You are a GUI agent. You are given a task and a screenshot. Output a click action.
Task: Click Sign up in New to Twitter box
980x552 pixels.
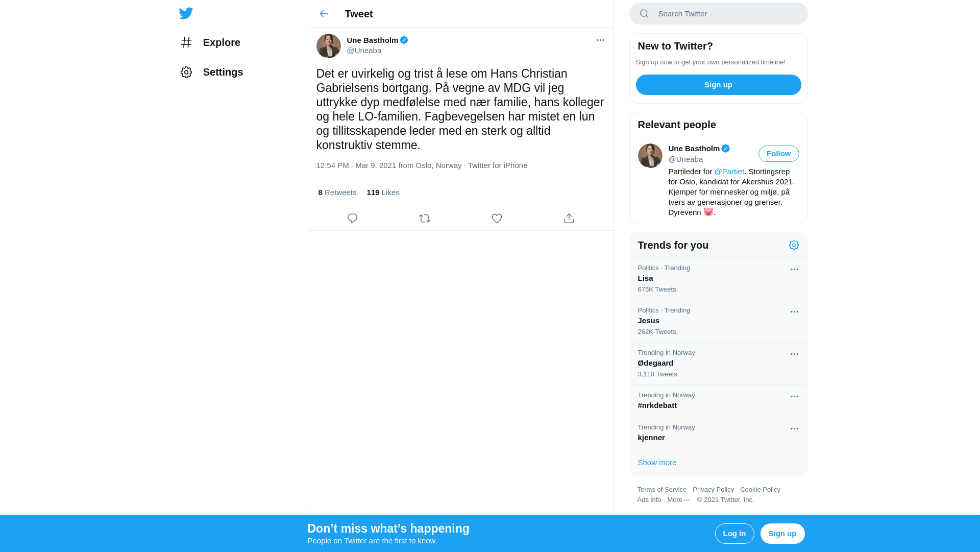coord(718,85)
